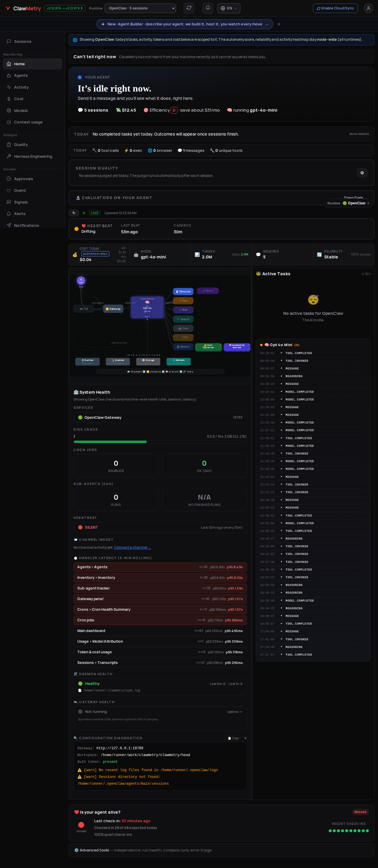Follow the Connect a channel link
The image size is (378, 868).
click(132, 548)
